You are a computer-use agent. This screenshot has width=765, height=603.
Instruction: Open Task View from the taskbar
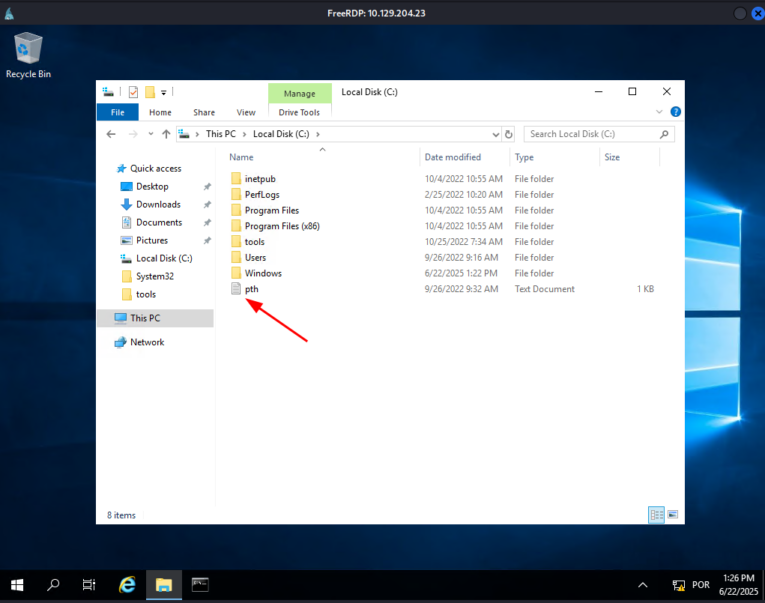pos(89,584)
